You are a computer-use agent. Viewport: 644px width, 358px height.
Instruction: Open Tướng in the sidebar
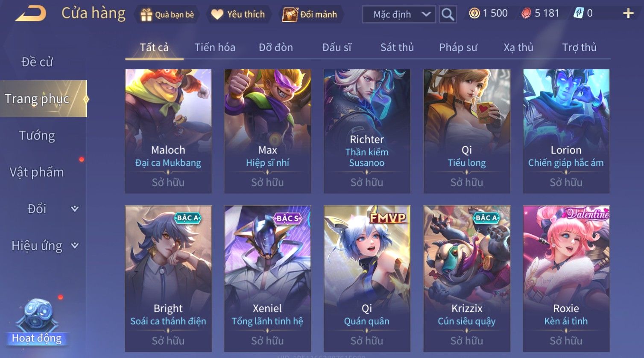(37, 135)
